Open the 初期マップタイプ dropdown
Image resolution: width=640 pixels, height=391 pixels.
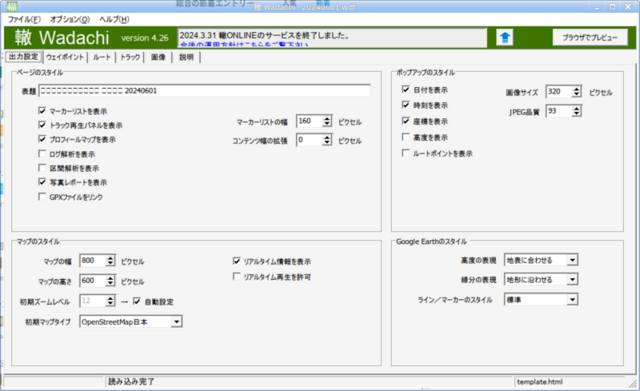click(x=176, y=322)
